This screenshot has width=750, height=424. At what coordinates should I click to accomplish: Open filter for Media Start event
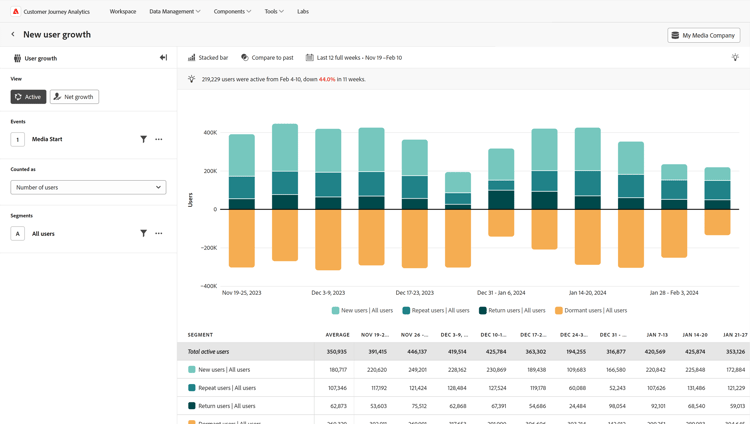coord(143,139)
